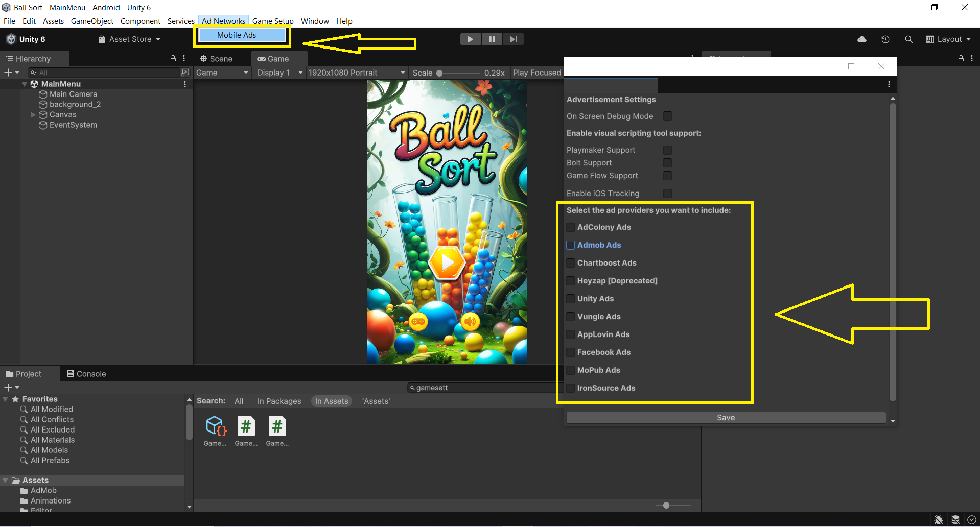Open Unity Cloud with the cloud icon

click(x=861, y=39)
